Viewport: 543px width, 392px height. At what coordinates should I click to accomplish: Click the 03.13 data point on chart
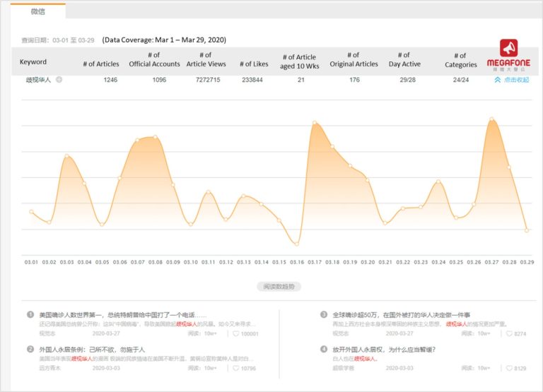pos(244,196)
